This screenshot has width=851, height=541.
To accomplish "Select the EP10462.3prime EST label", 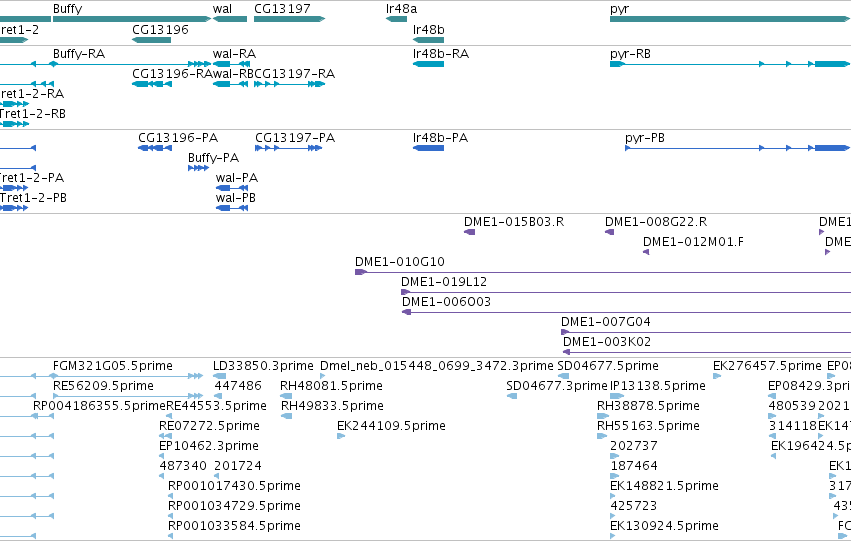I will click(209, 447).
